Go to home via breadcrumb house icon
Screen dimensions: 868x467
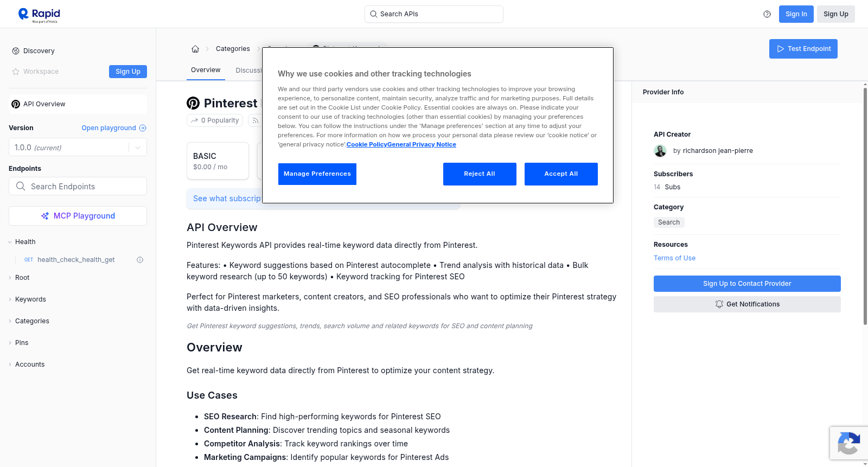click(x=195, y=49)
